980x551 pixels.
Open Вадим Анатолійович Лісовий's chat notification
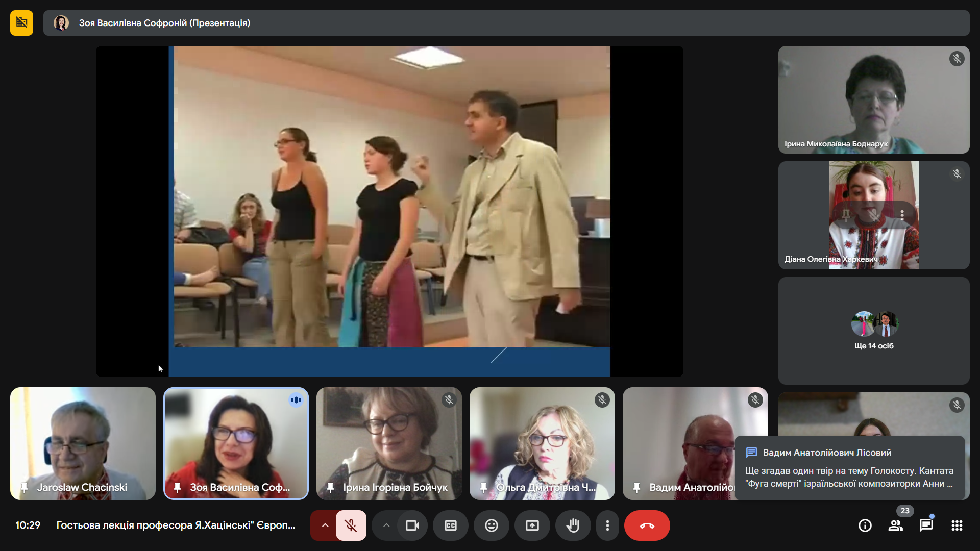coord(849,468)
